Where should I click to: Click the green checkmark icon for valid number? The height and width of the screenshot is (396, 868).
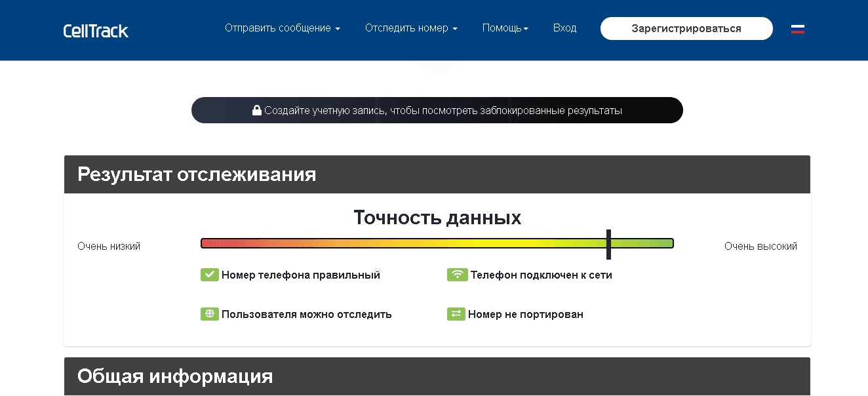(x=209, y=275)
